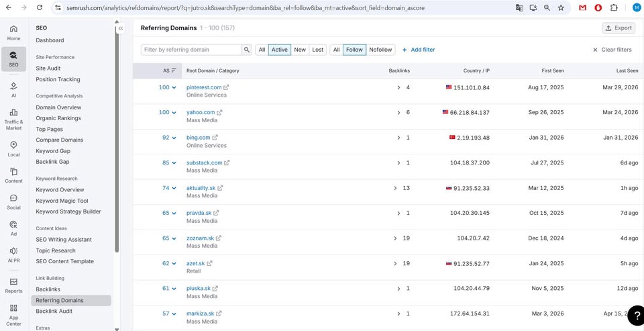Open Keyword Magic Tool in the SEO menu
The height and width of the screenshot is (331, 644).
pyautogui.click(x=62, y=201)
